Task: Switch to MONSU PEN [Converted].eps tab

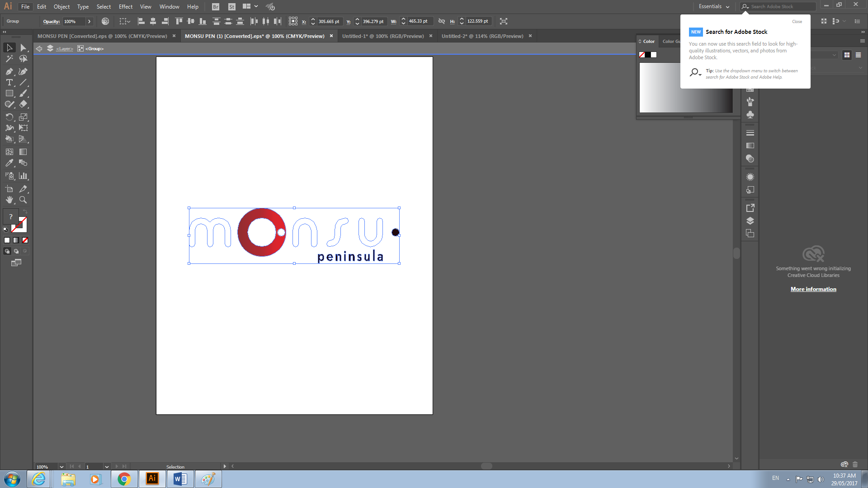Action: point(102,36)
